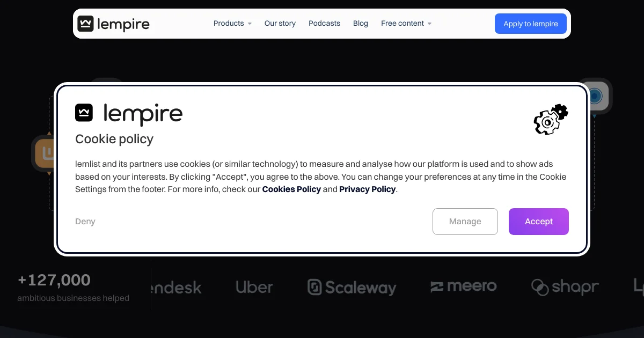Click the shapr logo
This screenshot has width=644, height=338.
pos(565,287)
